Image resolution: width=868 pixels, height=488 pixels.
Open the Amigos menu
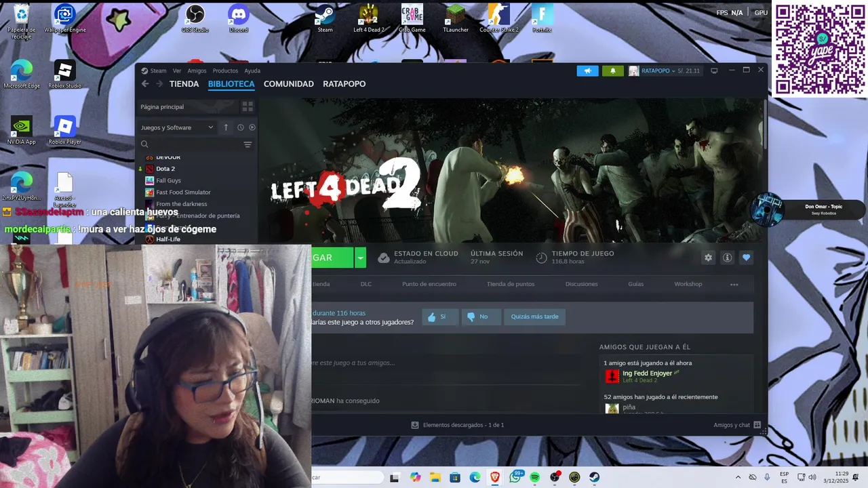[x=197, y=70]
